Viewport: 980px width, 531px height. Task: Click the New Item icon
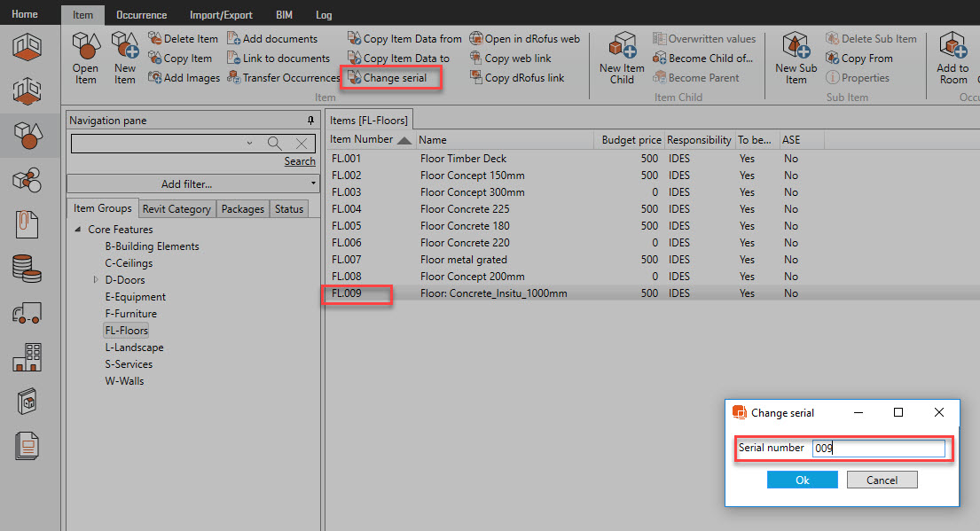(x=125, y=58)
